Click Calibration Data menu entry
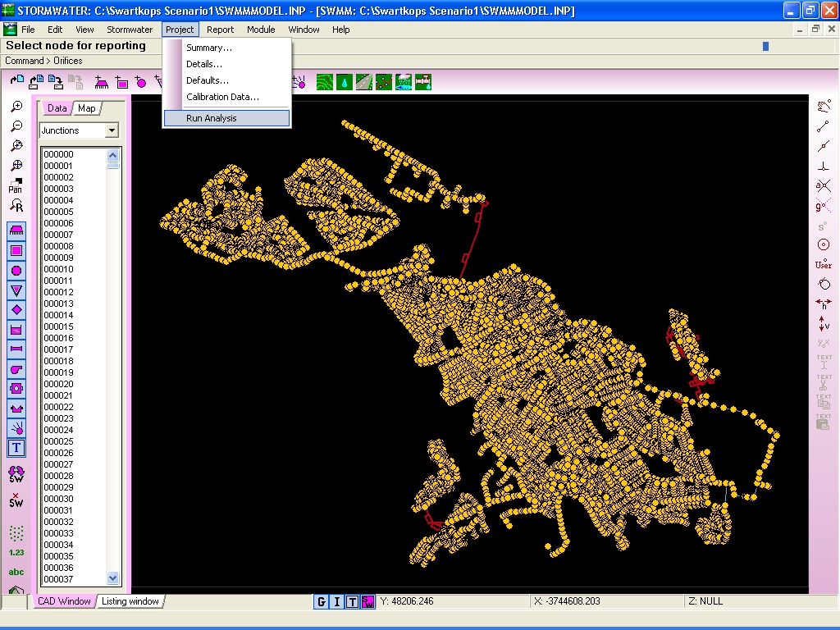 tap(222, 97)
